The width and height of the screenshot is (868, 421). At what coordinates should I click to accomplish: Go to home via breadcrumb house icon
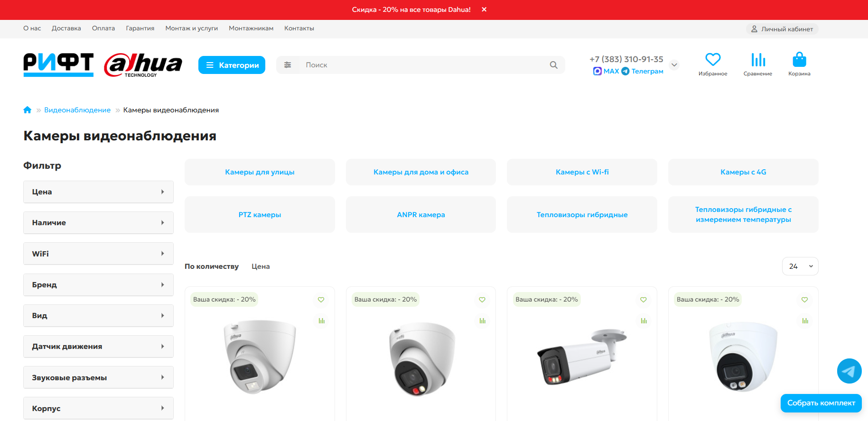(x=28, y=110)
